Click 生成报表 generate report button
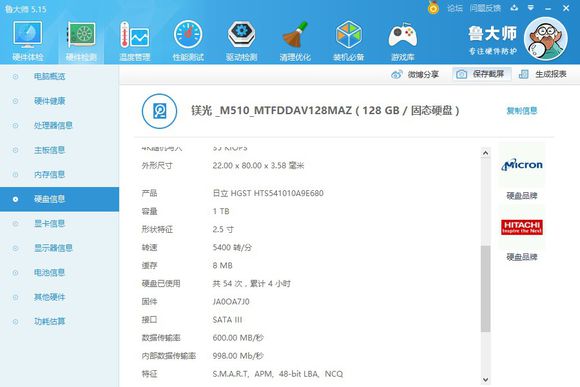This screenshot has height=387, width=580. pyautogui.click(x=543, y=74)
